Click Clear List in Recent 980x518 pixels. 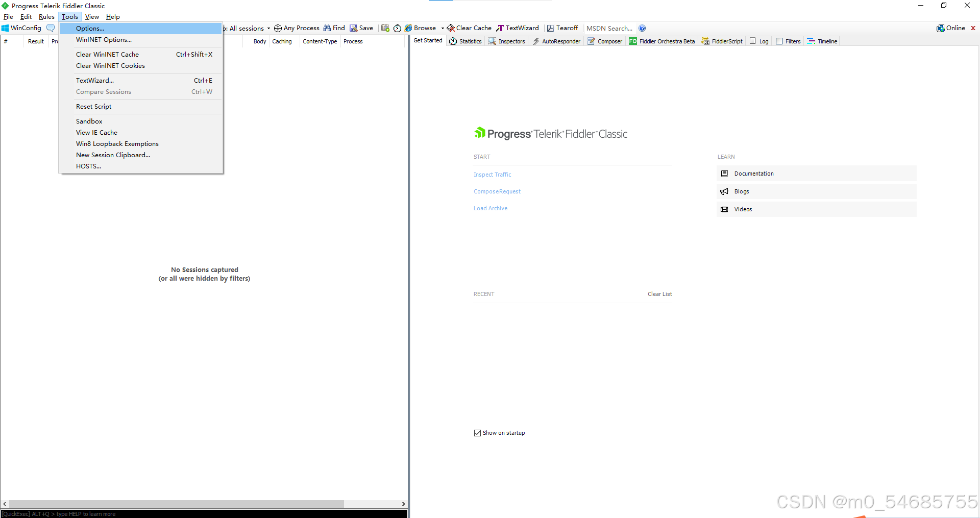[660, 294]
